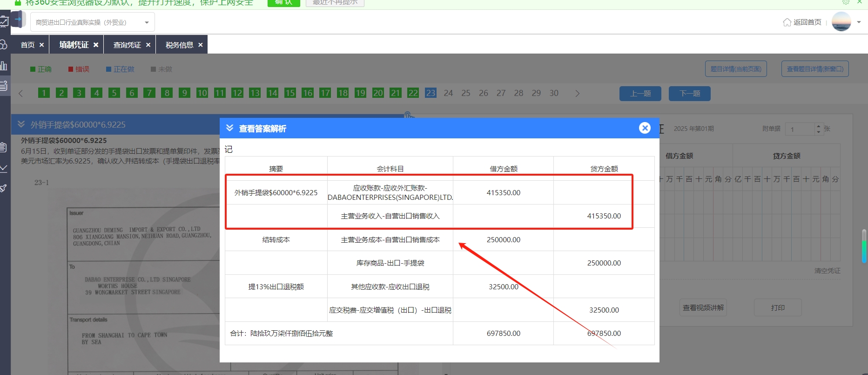Screen dimensions: 868x375
Task: Go to previous question page arrow
Action: (x=20, y=93)
